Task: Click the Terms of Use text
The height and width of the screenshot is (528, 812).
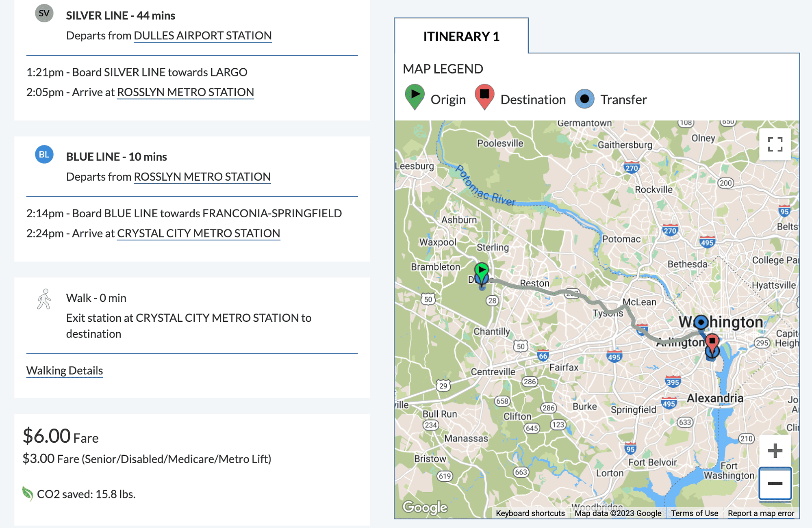Action: coord(695,513)
